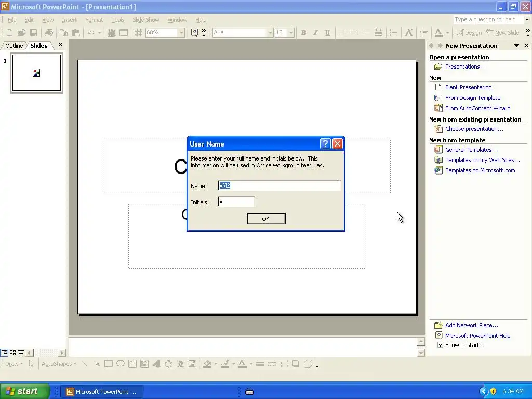Open the Insert menu
532x399 pixels.
(69, 20)
